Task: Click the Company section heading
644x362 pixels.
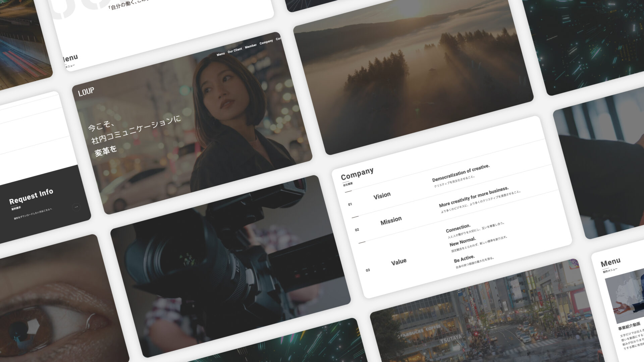Action: (x=357, y=174)
